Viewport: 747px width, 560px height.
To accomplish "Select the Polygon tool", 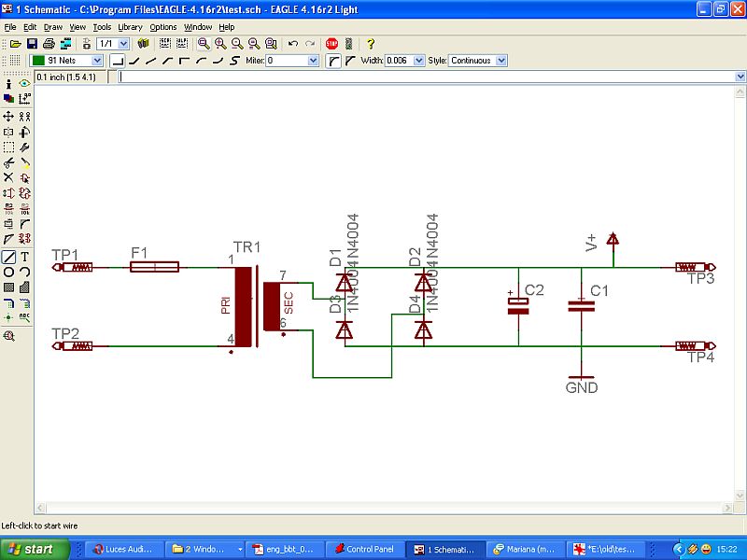I will [x=24, y=287].
